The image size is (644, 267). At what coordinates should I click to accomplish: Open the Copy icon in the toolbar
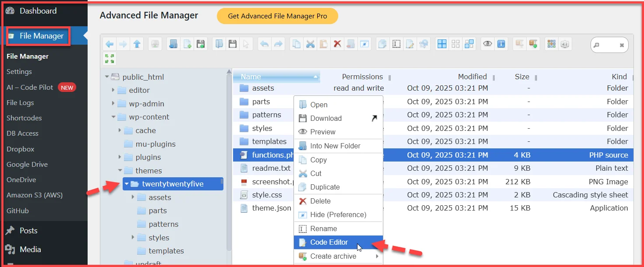click(x=295, y=44)
